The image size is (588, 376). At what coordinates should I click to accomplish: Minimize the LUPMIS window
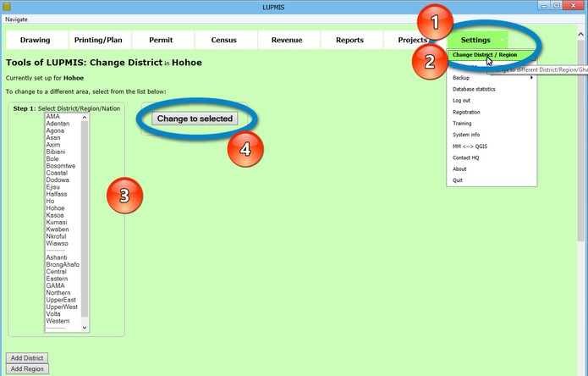pyautogui.click(x=544, y=5)
